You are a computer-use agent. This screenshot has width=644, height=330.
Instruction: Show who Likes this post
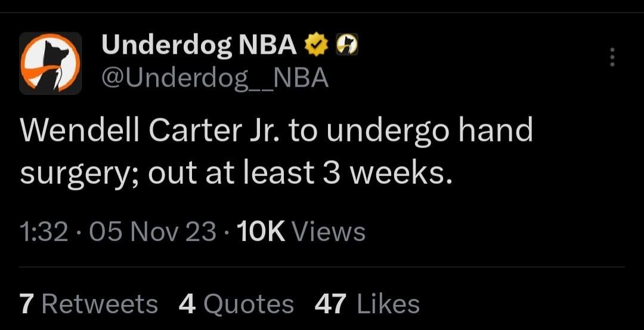click(388, 304)
